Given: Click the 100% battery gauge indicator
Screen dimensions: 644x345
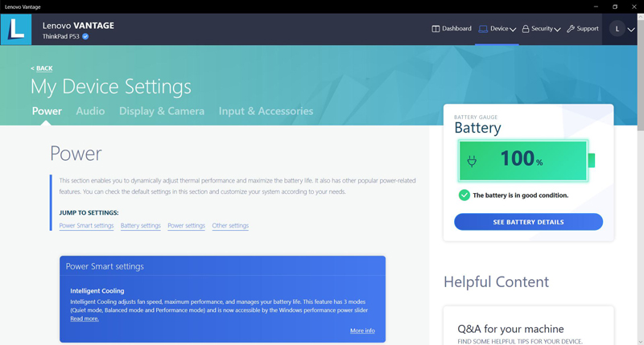Looking at the screenshot, I should pos(527,160).
